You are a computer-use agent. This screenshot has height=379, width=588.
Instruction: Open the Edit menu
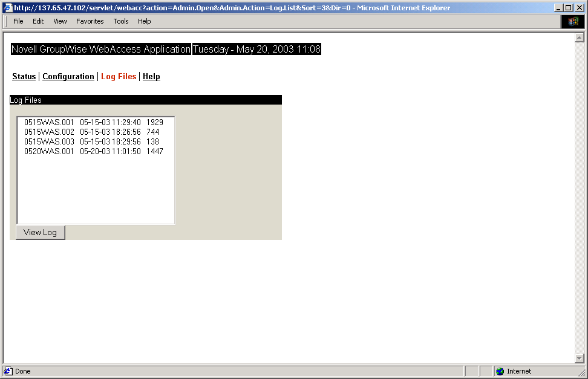38,21
